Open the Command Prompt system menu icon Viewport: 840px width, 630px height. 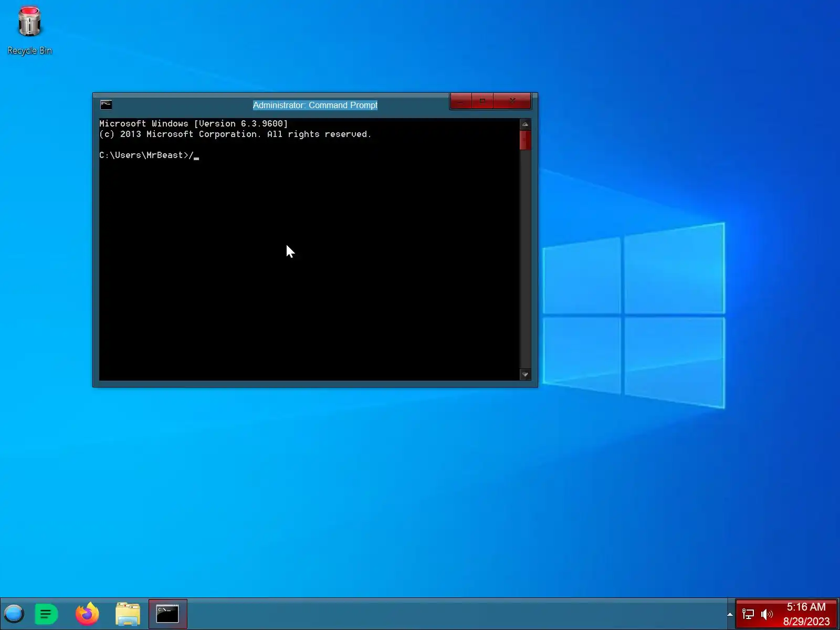[106, 104]
